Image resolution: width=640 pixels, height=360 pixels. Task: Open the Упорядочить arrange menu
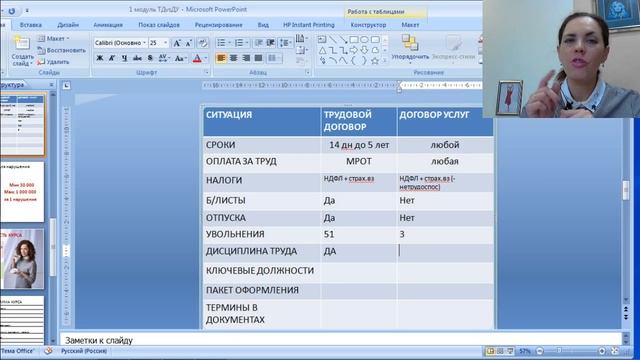[x=410, y=48]
